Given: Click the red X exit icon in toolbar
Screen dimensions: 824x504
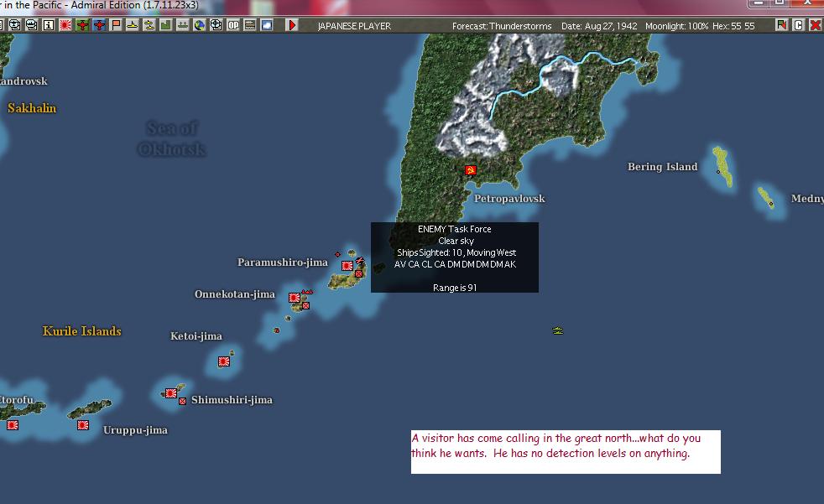Looking at the screenshot, I should tap(815, 24).
